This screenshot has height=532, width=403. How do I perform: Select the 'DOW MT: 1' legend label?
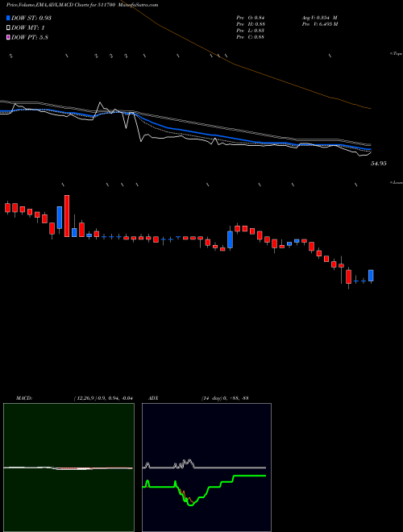(x=28, y=28)
